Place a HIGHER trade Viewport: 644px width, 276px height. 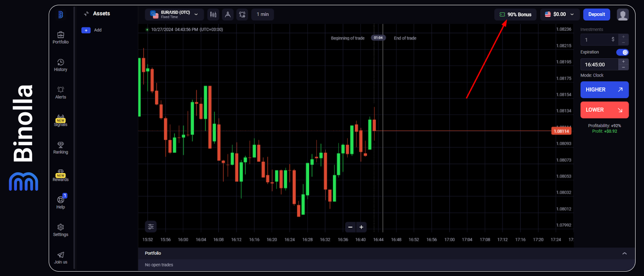point(604,90)
